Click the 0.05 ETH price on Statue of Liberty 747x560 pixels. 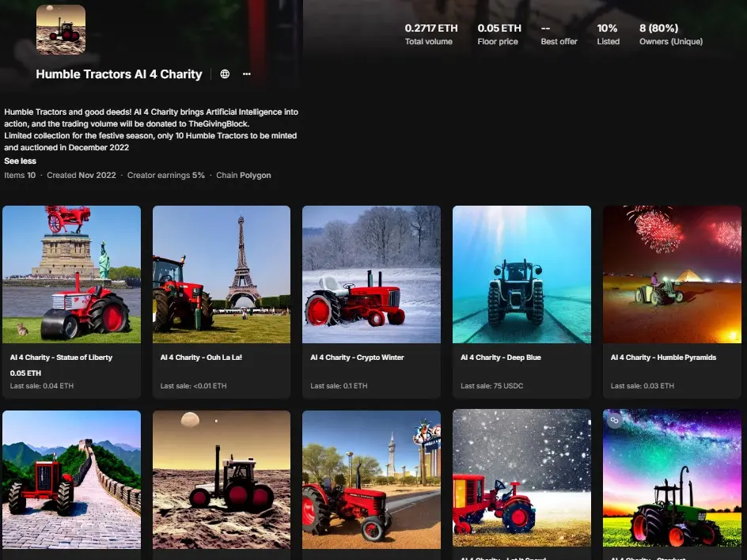click(26, 373)
